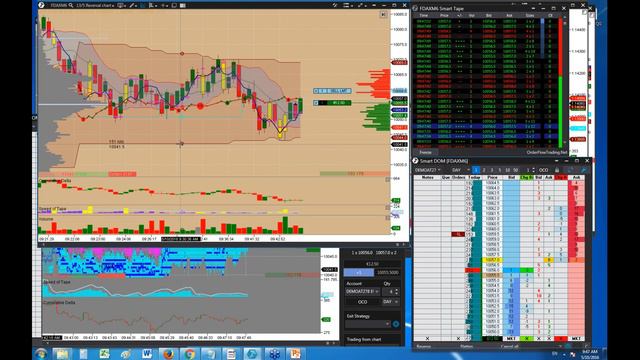Click the symbol search magnifier in chart toolbar
This screenshot has height=360, width=640.
pyautogui.click(x=71, y=5)
